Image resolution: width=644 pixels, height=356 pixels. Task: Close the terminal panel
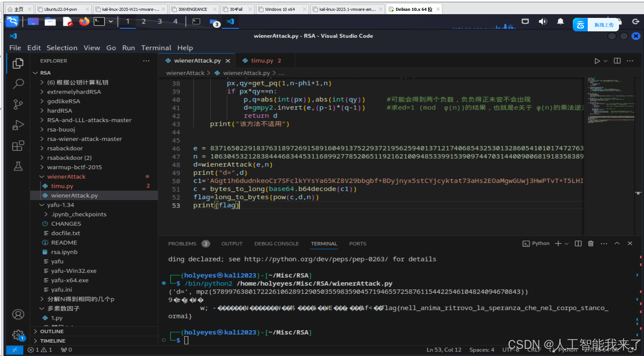630,243
